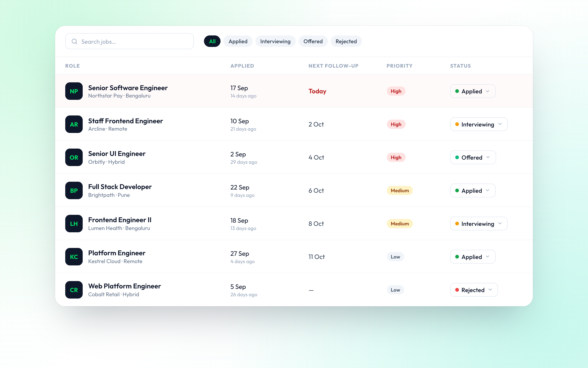Image resolution: width=588 pixels, height=368 pixels.
Task: Click the BP company avatar
Action: click(x=74, y=190)
